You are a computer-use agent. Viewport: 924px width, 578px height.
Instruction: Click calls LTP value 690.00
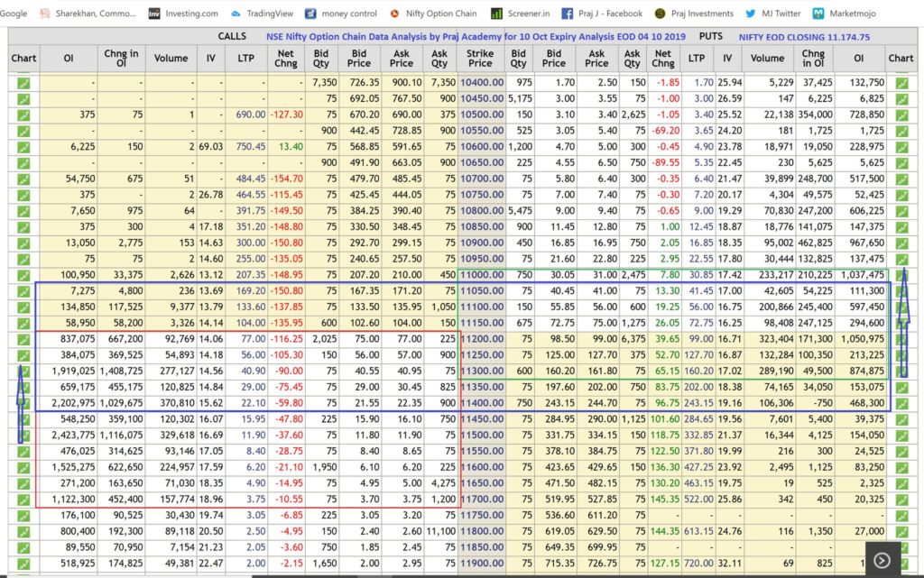251,115
